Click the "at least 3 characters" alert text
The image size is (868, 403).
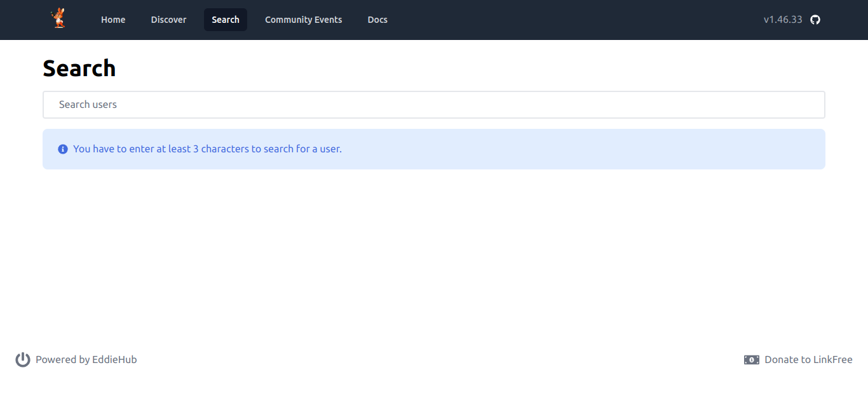(207, 149)
